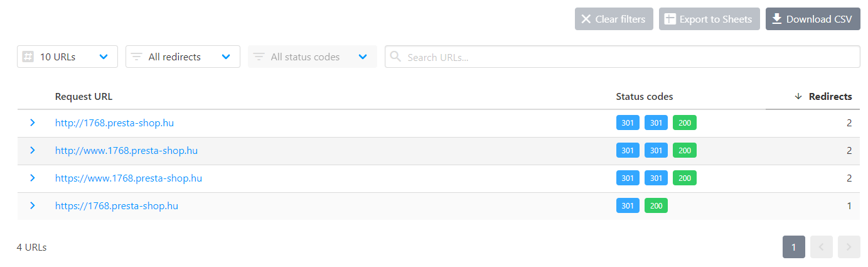
Task: Open the All redirects filter dropdown
Action: coord(183,57)
